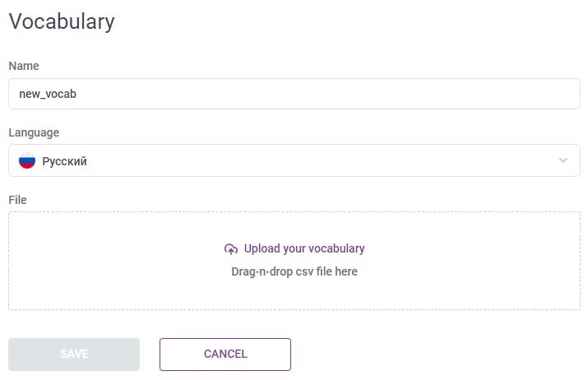Click the Drag-n-drop csv file here text
This screenshot has height=380, width=588.
pos(294,271)
